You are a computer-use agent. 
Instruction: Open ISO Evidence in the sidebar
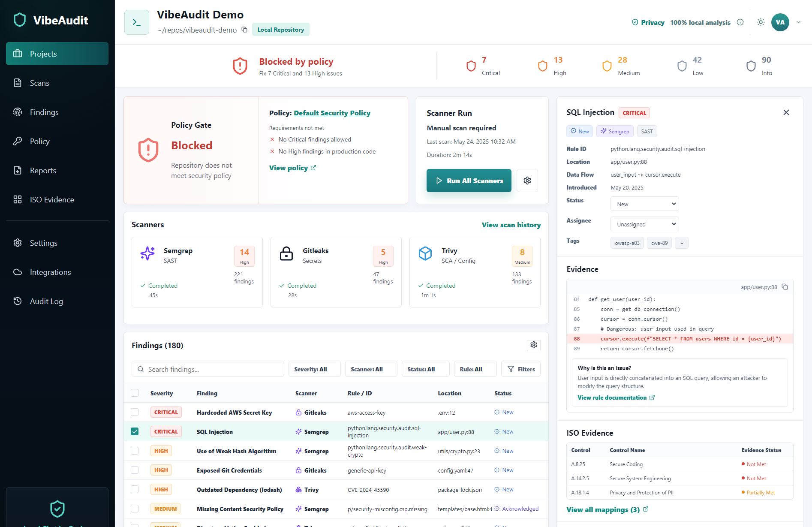click(x=57, y=199)
